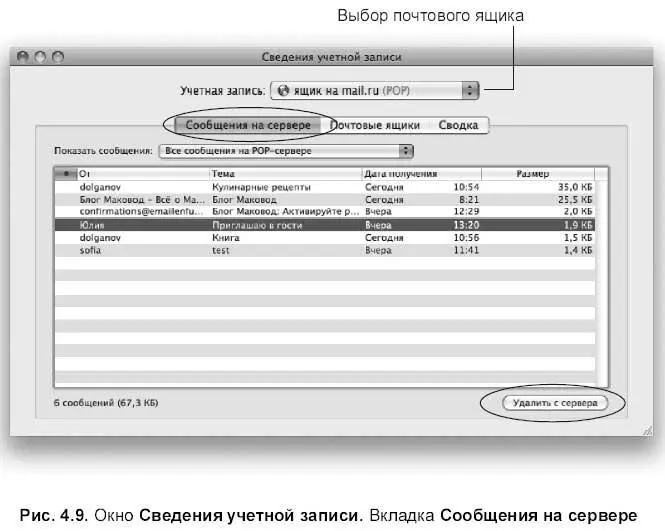Viewport: 665px width, 531px height.
Task: Sort by Дата получения column header
Action: tap(422, 173)
